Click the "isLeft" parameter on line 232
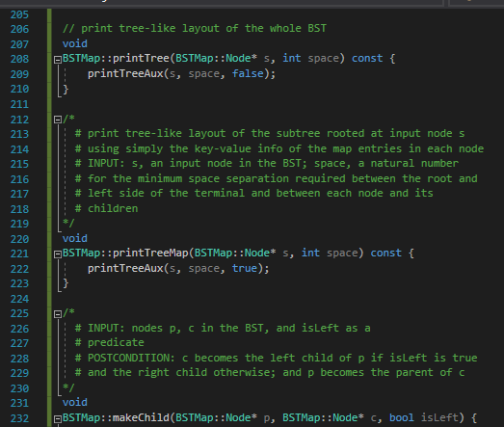Screen dimensions: 504x427 click(439, 417)
